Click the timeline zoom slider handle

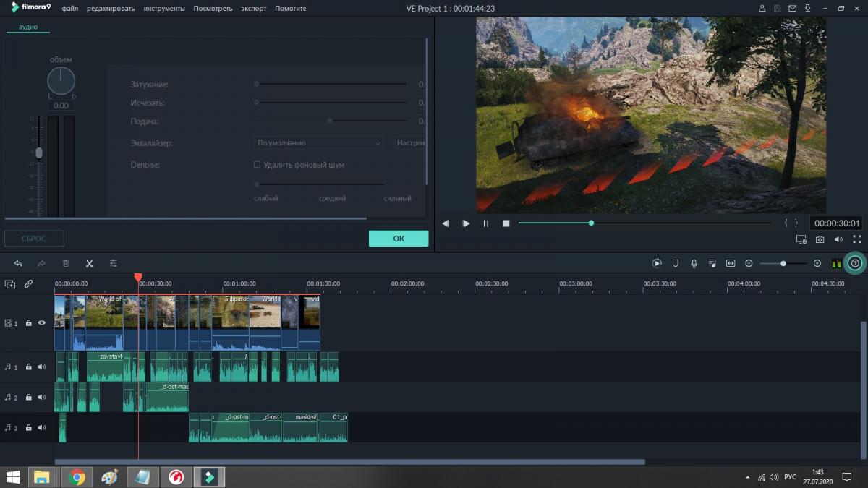(783, 264)
